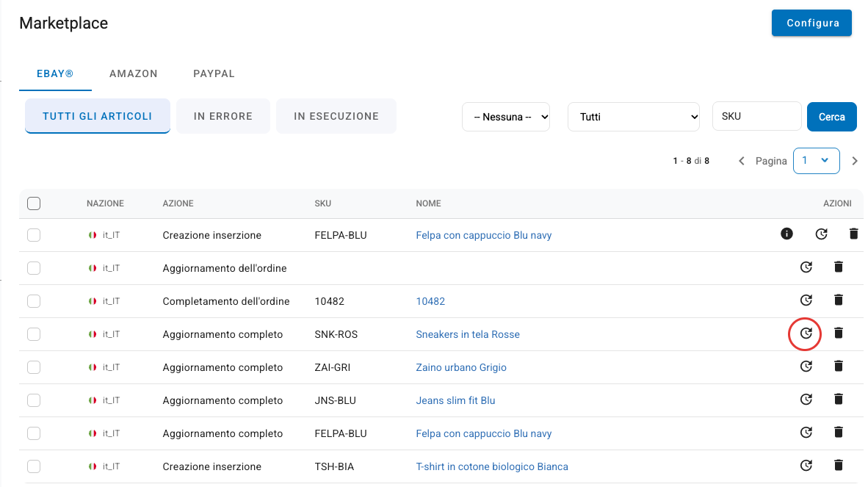Retry Aggiornamento completo for FELPA-BLU
The height and width of the screenshot is (487, 868).
click(806, 433)
